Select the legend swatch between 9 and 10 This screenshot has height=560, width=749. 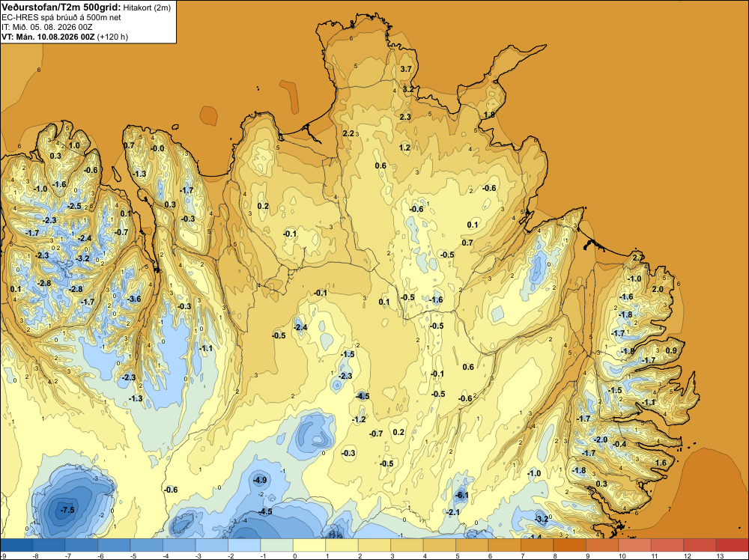click(x=602, y=545)
